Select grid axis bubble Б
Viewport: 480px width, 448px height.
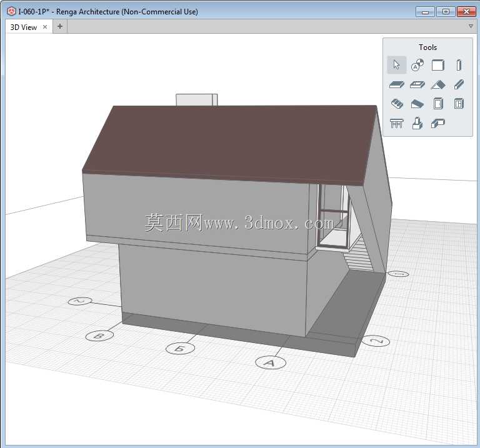[180, 348]
